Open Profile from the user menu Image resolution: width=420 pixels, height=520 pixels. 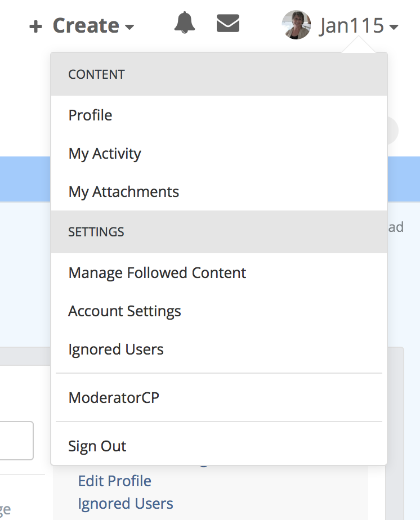[x=90, y=115]
